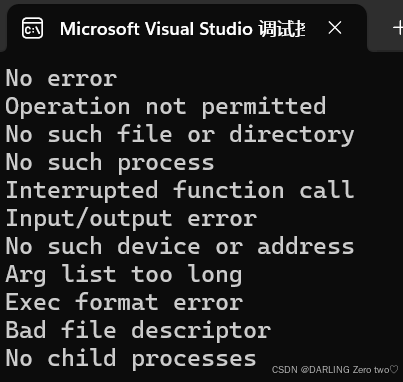The height and width of the screenshot is (382, 403).
Task: Click the 'Arg list too long' line
Action: pos(124,275)
